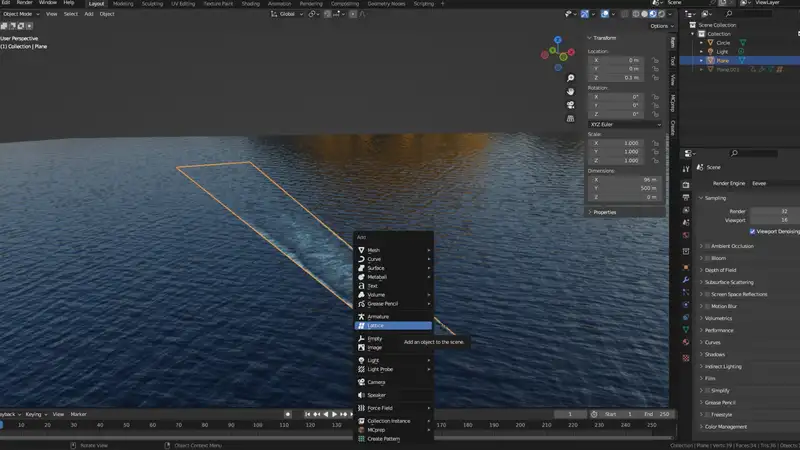Toggle Viewport Denoising checkbox
The image size is (800, 450).
752,231
